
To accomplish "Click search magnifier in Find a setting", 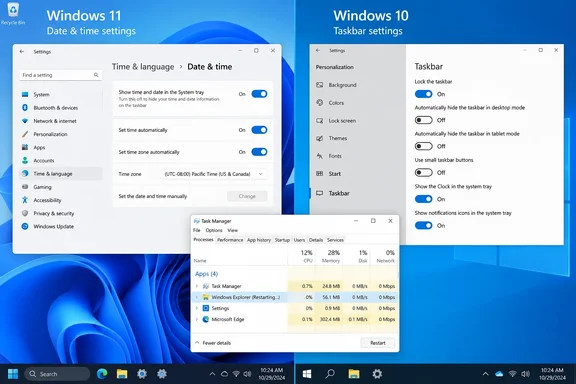I will 96,75.
